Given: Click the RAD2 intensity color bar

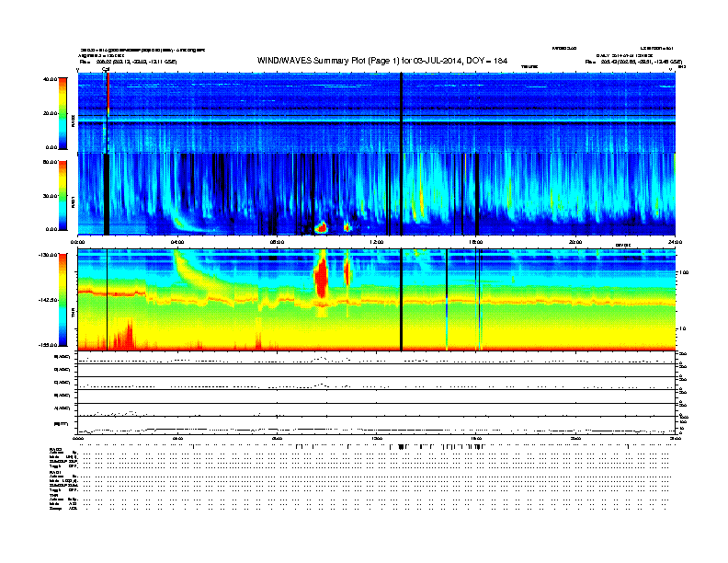Looking at the screenshot, I should tap(63, 113).
